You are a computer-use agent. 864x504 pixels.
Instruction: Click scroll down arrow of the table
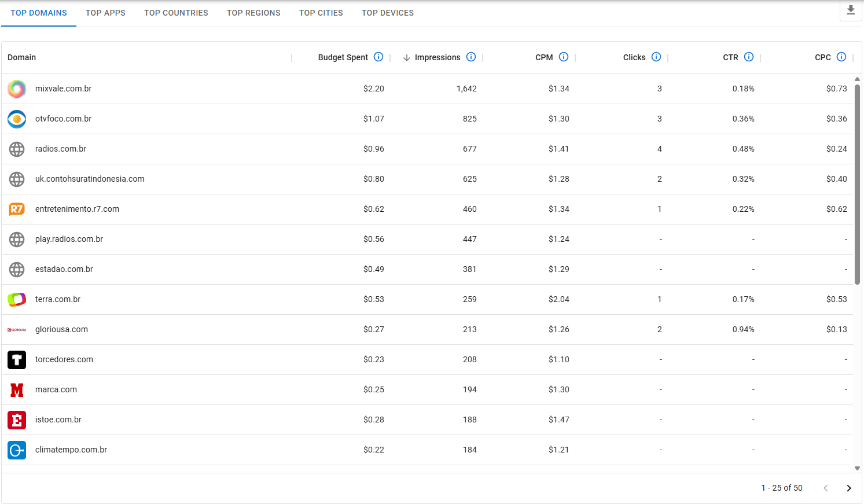click(x=857, y=468)
